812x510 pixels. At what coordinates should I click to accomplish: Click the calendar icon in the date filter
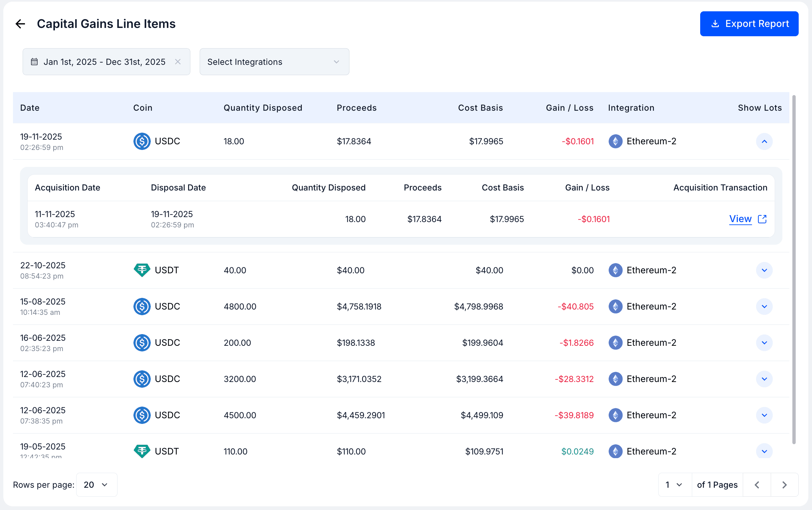[34, 62]
